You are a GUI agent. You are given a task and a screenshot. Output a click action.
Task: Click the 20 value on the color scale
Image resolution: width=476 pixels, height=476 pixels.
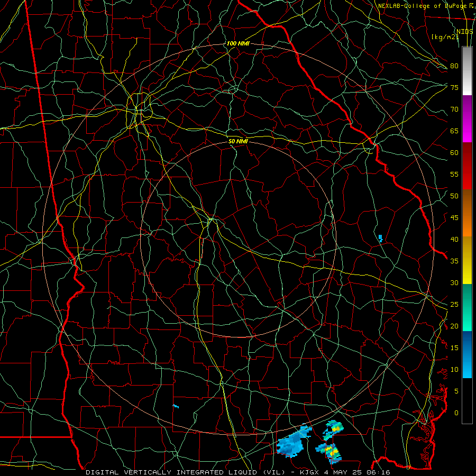click(454, 326)
